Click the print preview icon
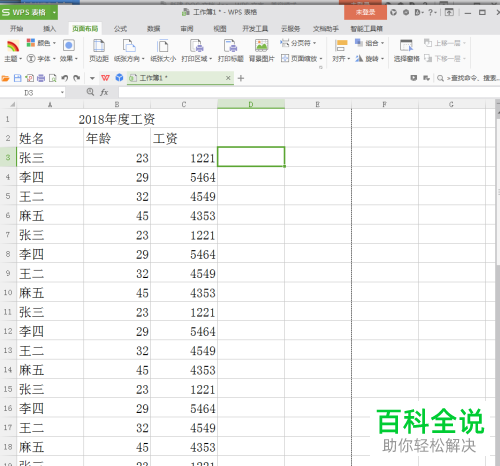 (53, 78)
